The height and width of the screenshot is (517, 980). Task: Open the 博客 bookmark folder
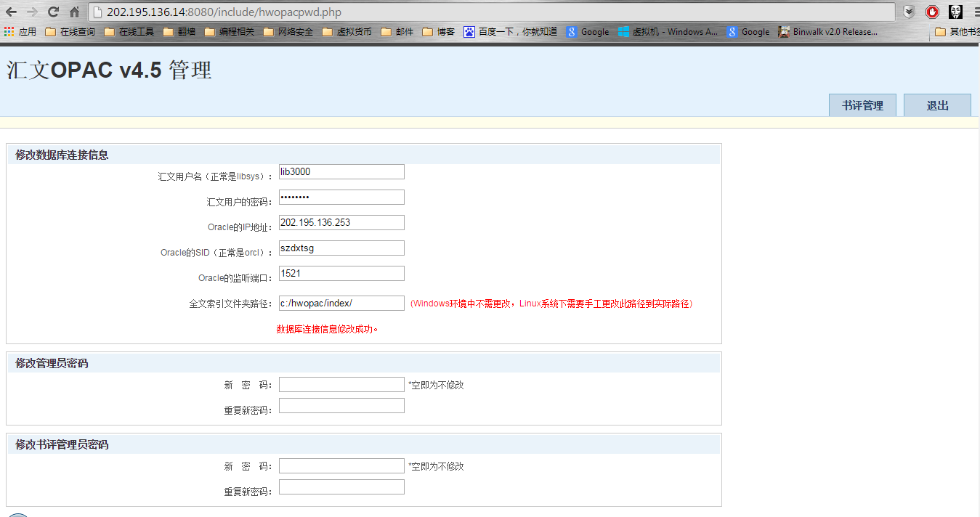(x=438, y=32)
